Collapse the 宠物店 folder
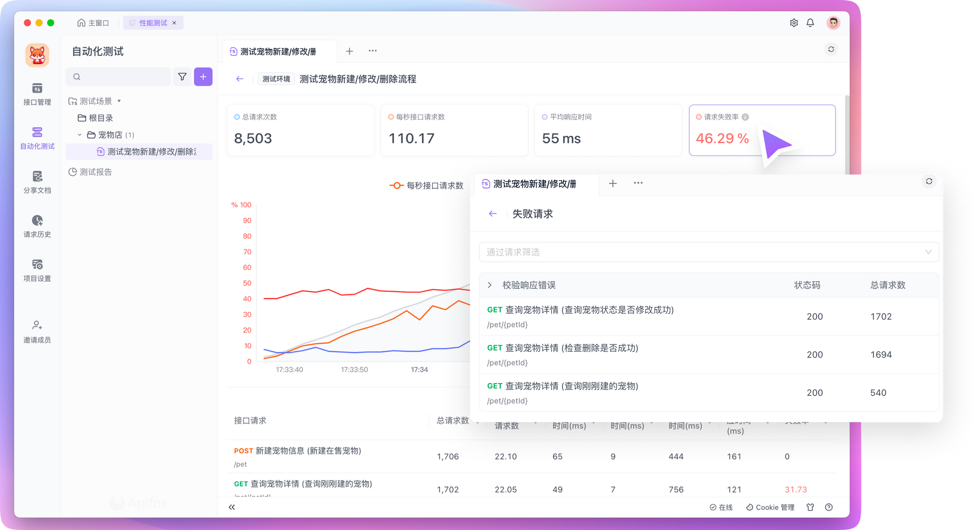The width and height of the screenshot is (980, 530). [80, 135]
